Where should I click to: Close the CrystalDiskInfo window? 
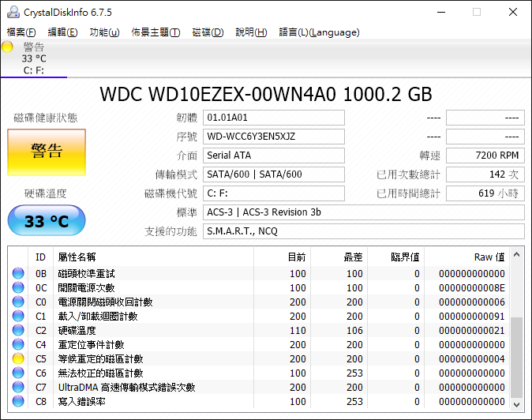point(513,12)
